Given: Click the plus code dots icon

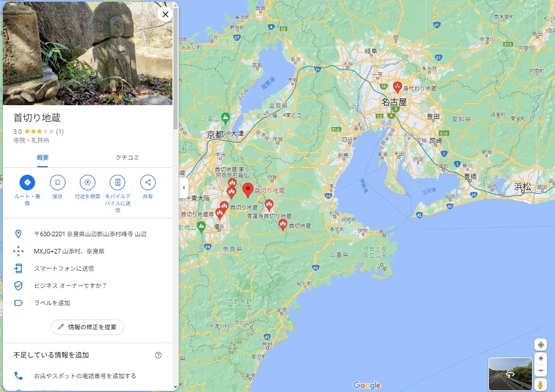Looking at the screenshot, I should (18, 251).
